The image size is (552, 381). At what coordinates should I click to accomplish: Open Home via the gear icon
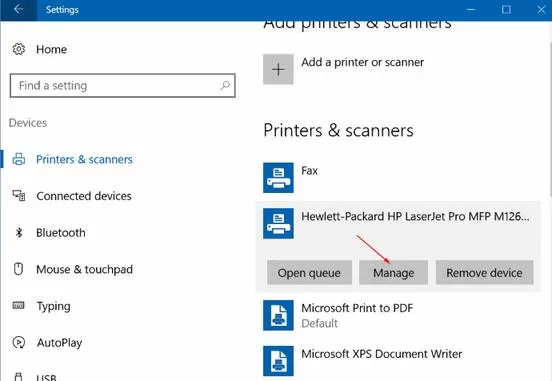point(19,49)
